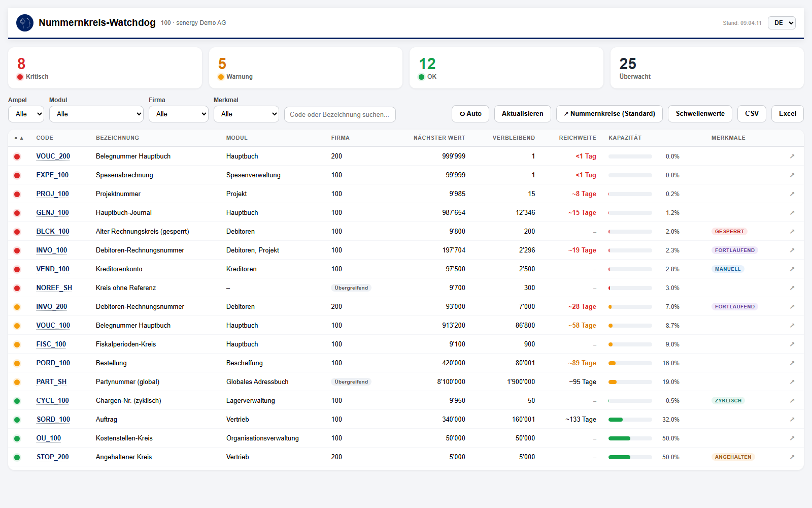Sort by the Ampel status column header

[x=19, y=138]
